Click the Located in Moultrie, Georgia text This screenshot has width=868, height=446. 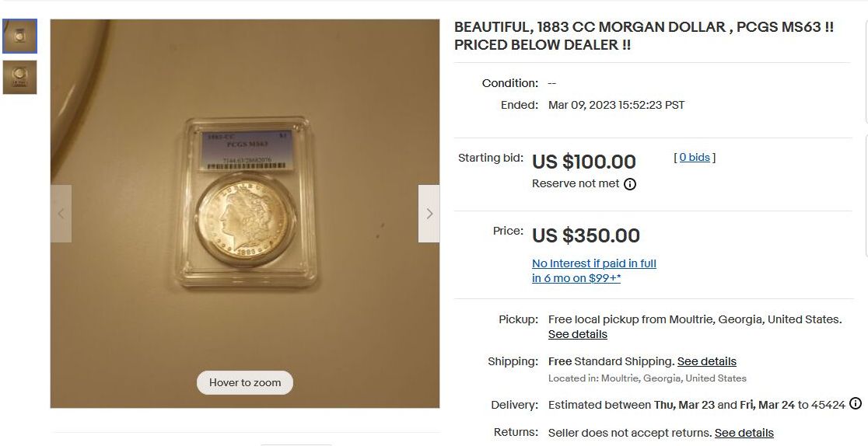tap(647, 378)
